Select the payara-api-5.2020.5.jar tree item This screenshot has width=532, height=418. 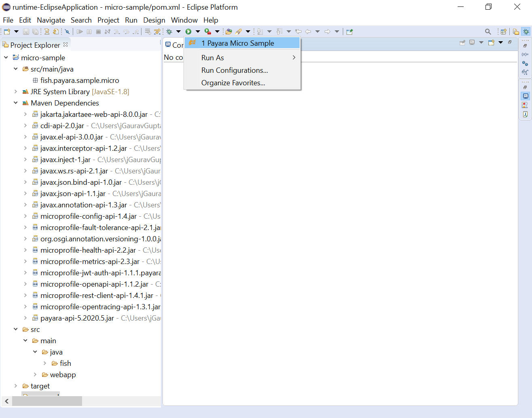77,318
